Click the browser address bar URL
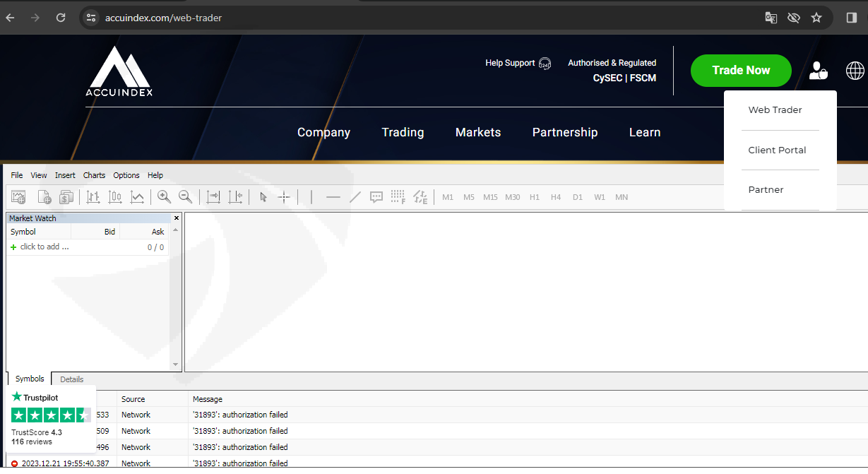Image resolution: width=868 pixels, height=474 pixels. point(163,18)
